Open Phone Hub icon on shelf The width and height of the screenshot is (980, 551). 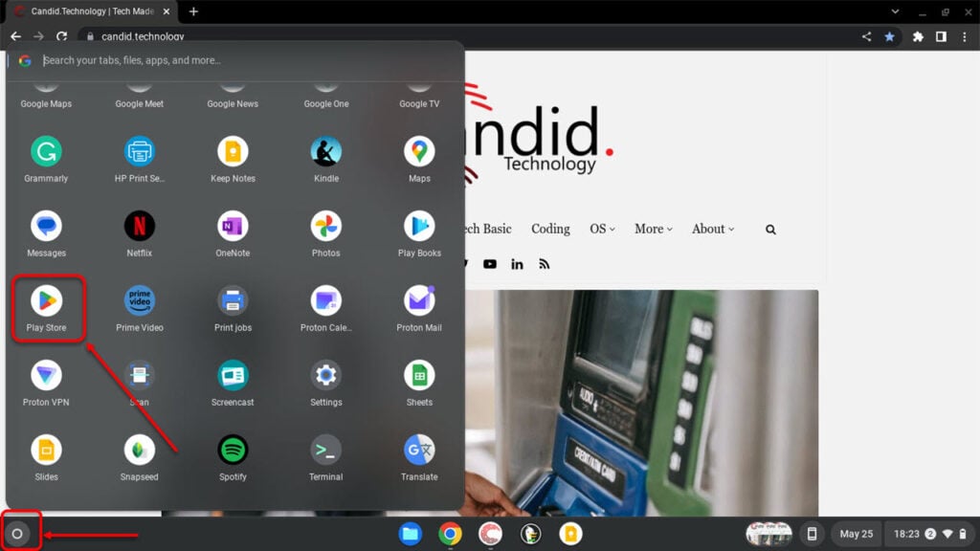coord(812,534)
